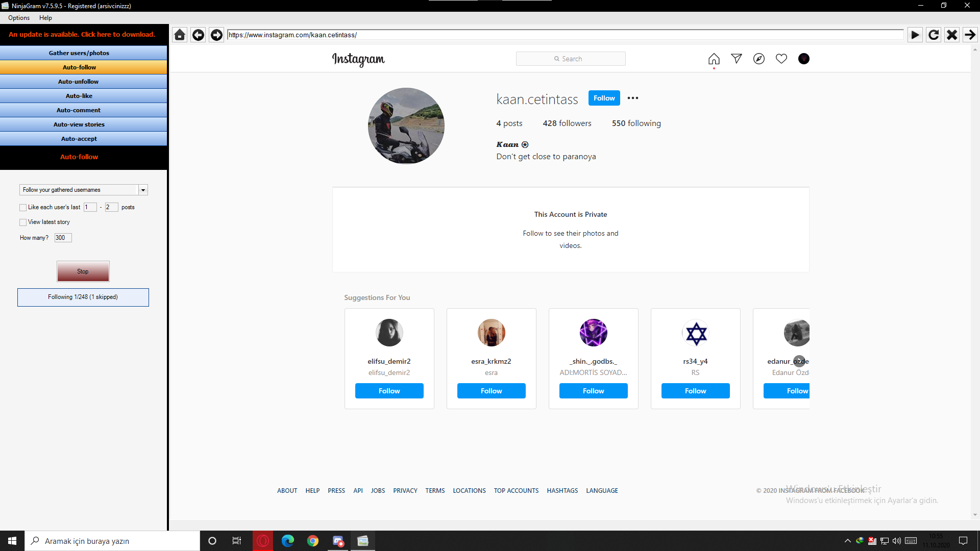Click the rightmost arrow toolbar icon

[x=970, y=35]
